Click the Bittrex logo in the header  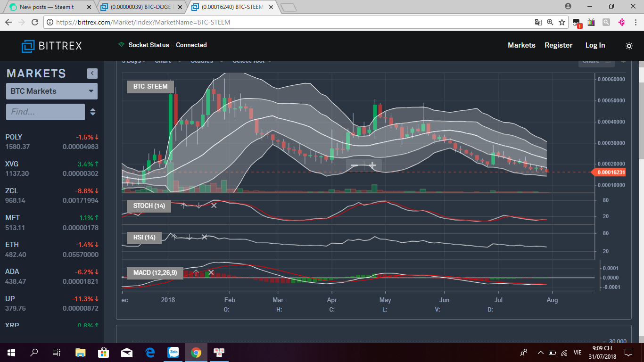(x=52, y=46)
